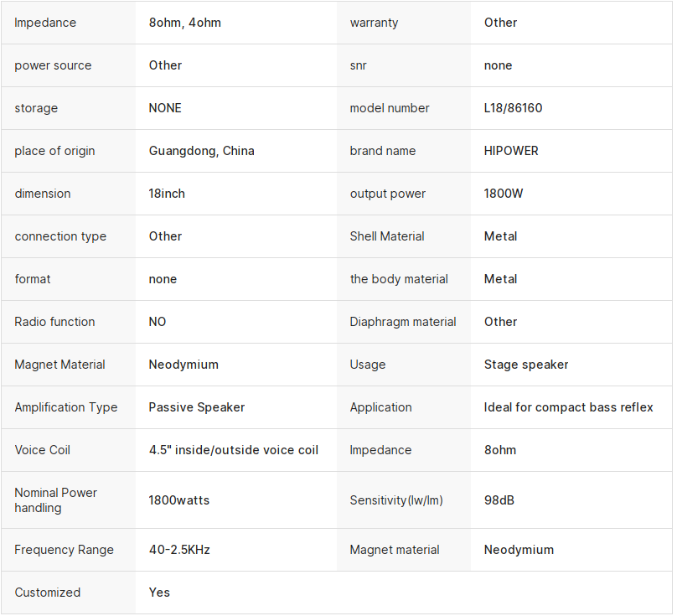The image size is (677, 616).
Task: Click the model number value L18/86160
Action: [x=513, y=108]
